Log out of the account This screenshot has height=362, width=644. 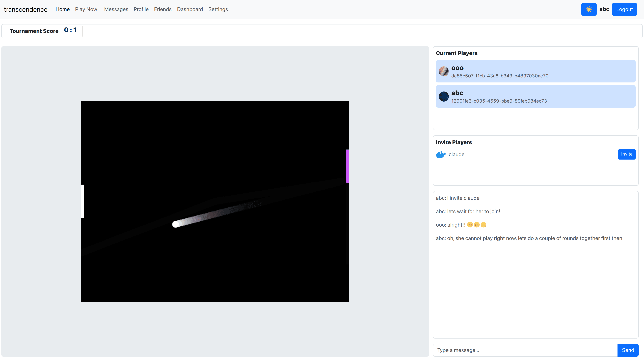tap(624, 9)
